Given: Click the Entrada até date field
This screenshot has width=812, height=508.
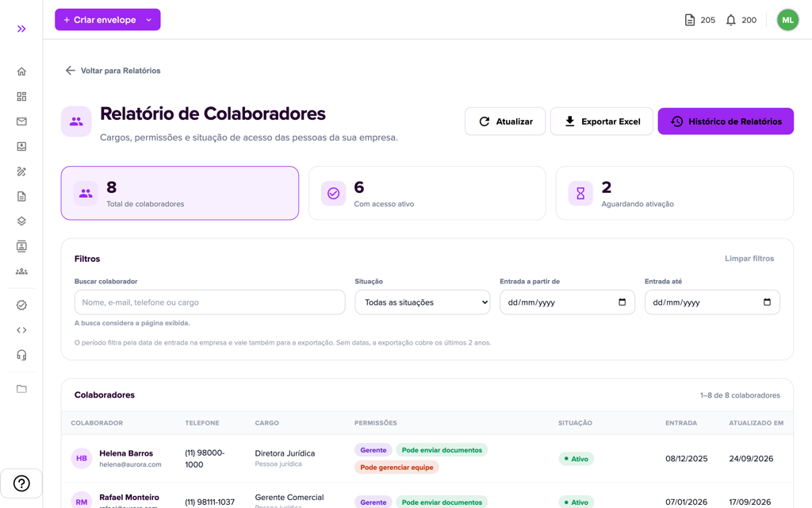Looking at the screenshot, I should (712, 302).
